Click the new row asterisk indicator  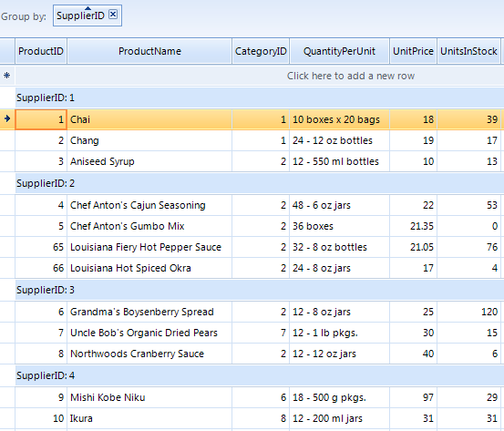[x=6, y=76]
